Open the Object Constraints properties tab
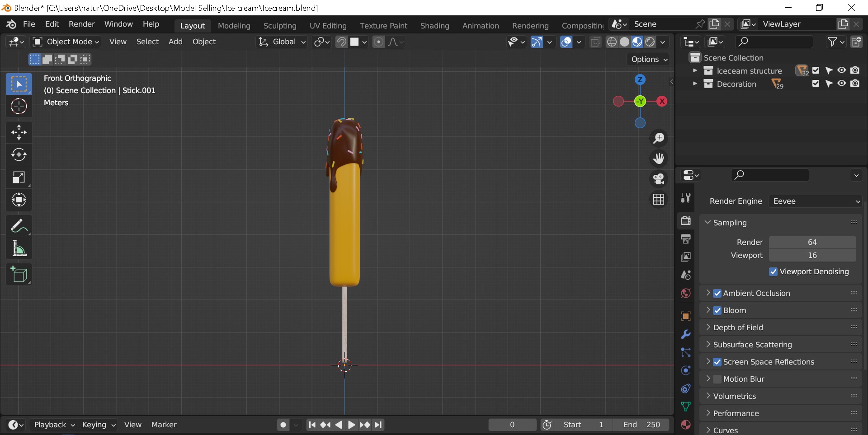The height and width of the screenshot is (435, 868). click(x=686, y=388)
